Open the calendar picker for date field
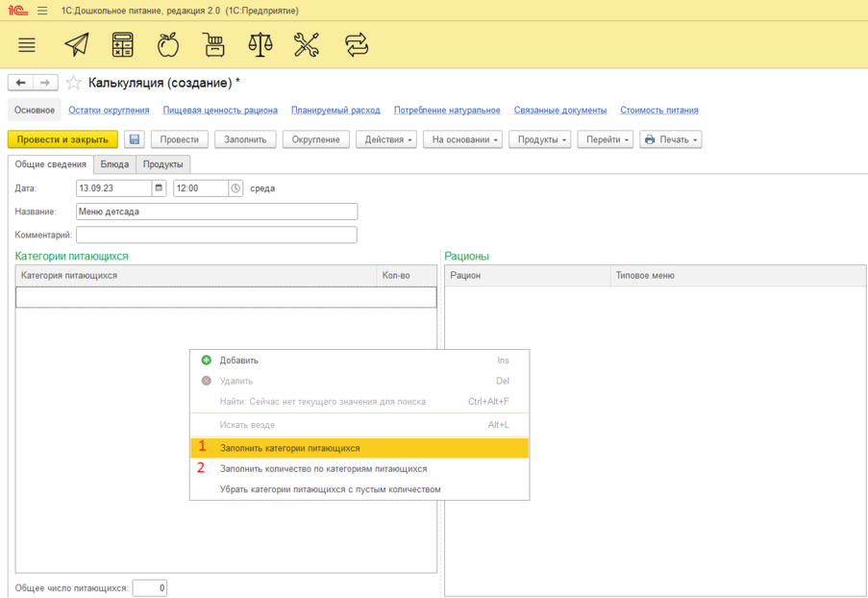868x598 pixels. pos(160,188)
